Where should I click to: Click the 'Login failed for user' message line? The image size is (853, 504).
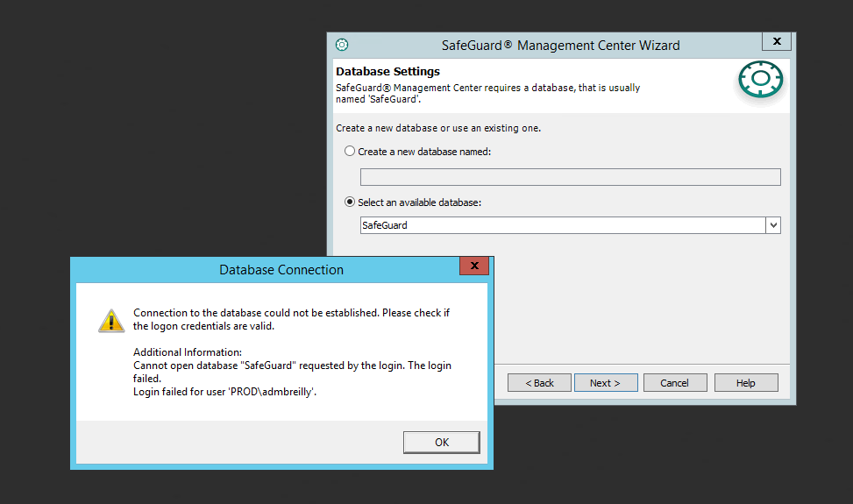click(224, 392)
